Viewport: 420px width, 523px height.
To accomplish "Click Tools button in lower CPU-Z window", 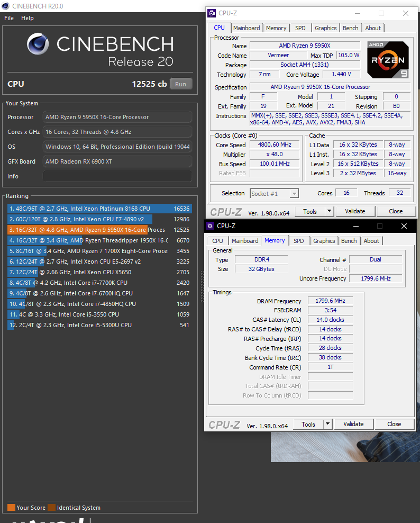I will 308,424.
